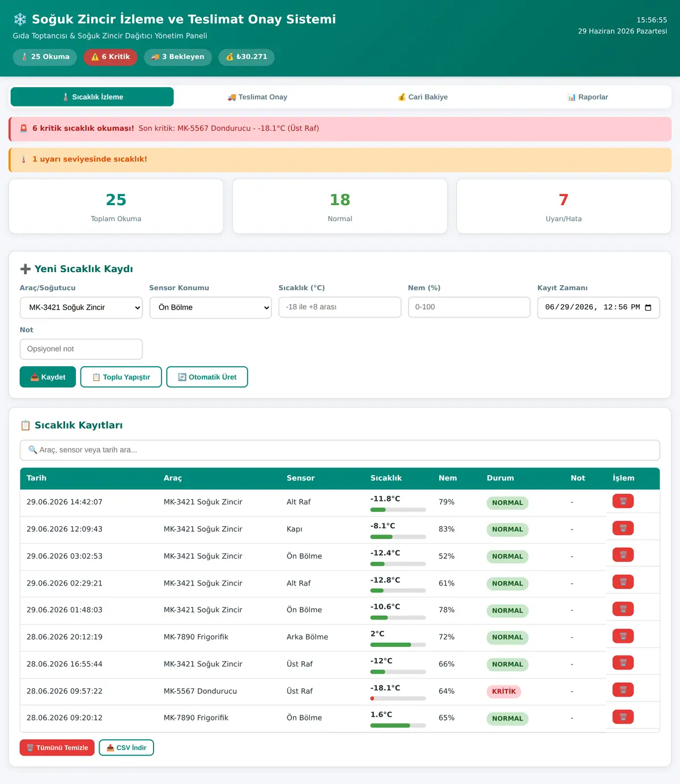Image resolution: width=680 pixels, height=784 pixels.
Task: Delete the 28.06.2026 16:55:44 record
Action: tap(623, 663)
